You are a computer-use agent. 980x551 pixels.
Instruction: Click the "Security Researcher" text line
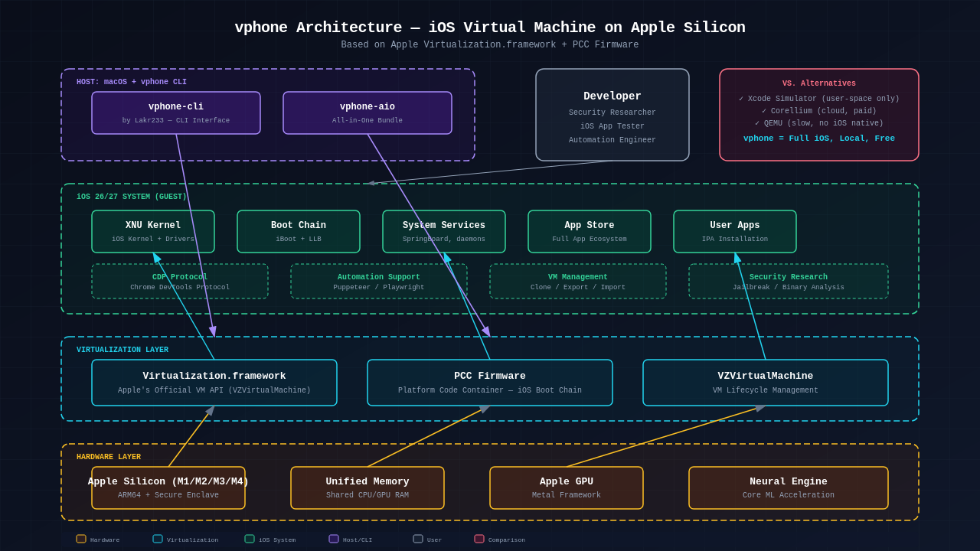612,112
